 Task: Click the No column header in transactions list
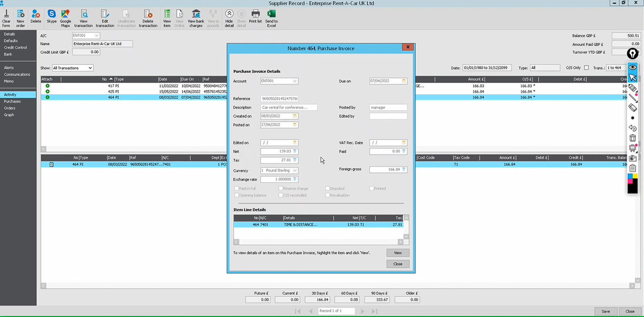[105, 79]
